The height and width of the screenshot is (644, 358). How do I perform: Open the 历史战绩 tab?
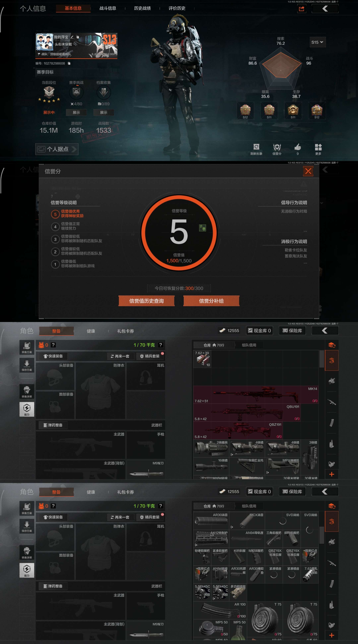tap(142, 8)
